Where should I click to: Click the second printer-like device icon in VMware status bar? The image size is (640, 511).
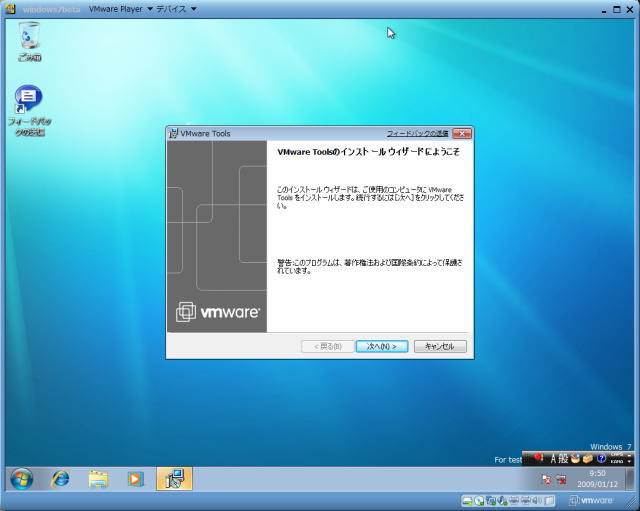(x=526, y=500)
